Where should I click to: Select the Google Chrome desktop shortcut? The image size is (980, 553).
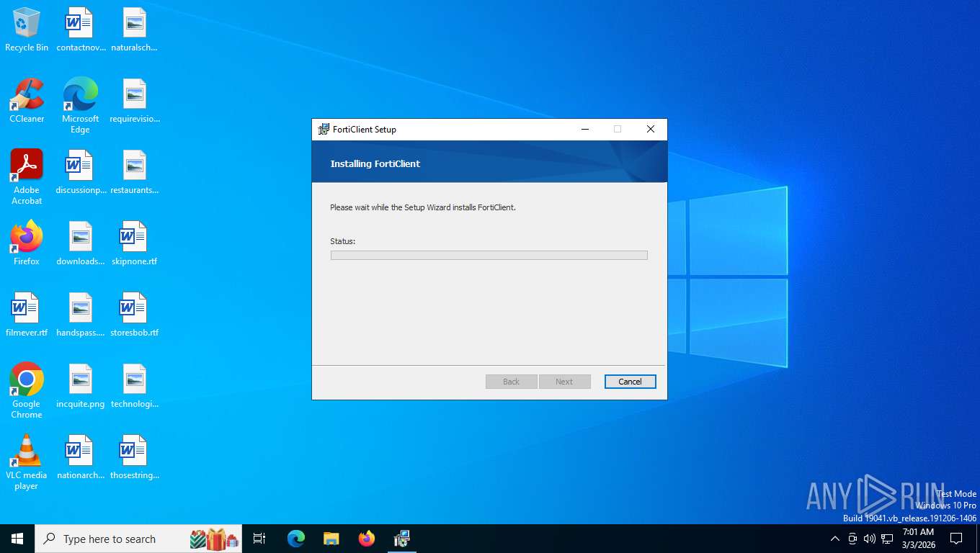point(27,391)
